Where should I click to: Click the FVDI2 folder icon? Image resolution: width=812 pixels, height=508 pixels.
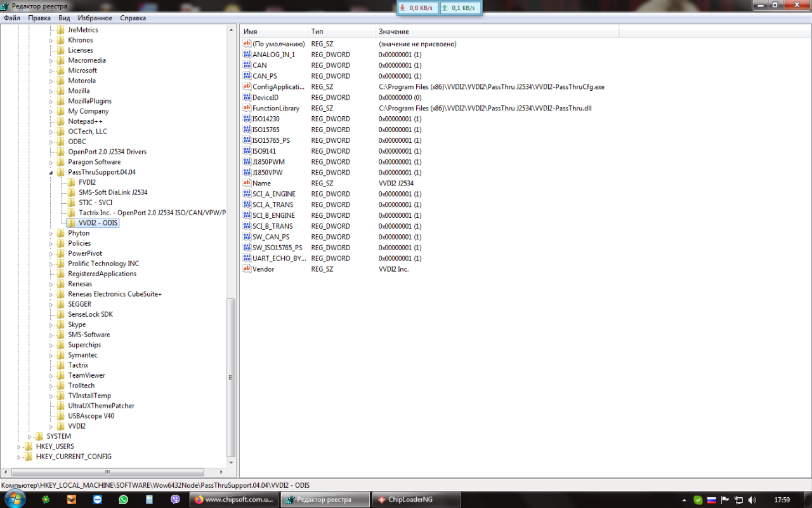[72, 182]
